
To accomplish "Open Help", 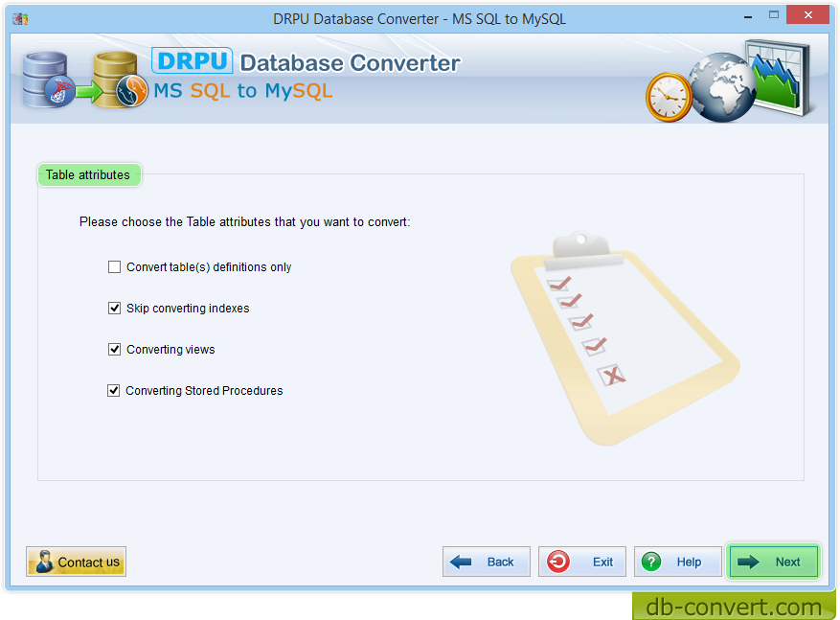I will point(678,562).
